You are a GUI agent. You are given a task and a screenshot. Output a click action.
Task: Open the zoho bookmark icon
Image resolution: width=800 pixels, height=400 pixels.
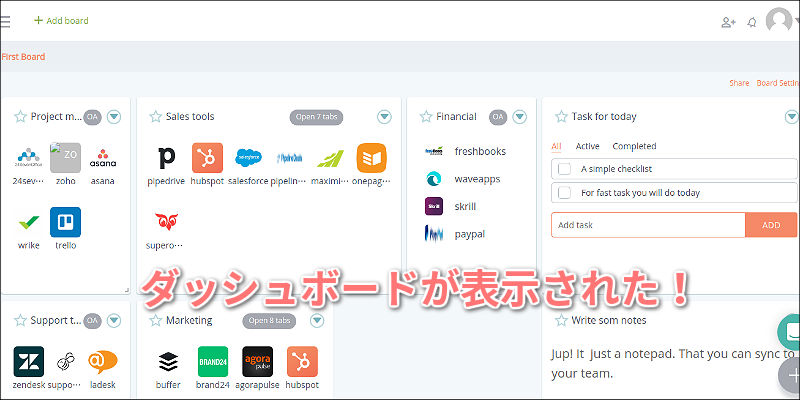pyautogui.click(x=65, y=158)
